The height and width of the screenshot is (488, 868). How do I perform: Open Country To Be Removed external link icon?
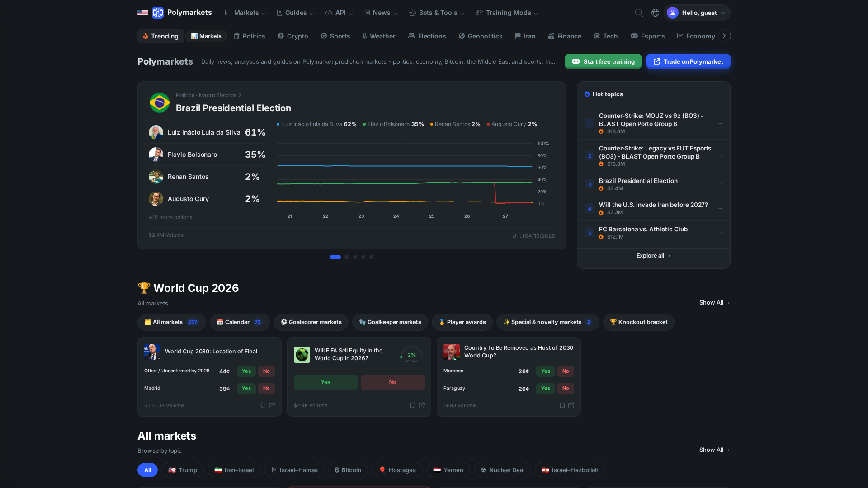tap(571, 405)
